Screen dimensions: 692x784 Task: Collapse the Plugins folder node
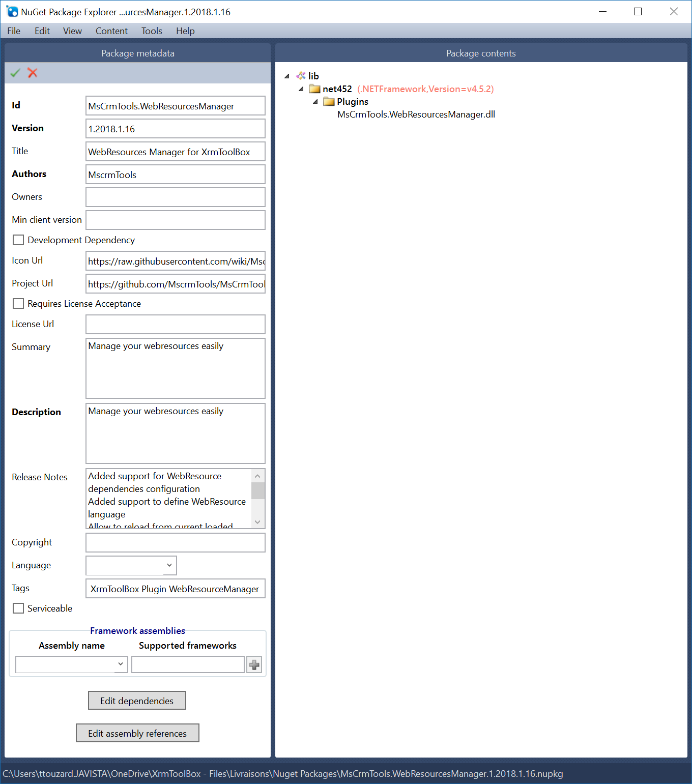(x=315, y=102)
